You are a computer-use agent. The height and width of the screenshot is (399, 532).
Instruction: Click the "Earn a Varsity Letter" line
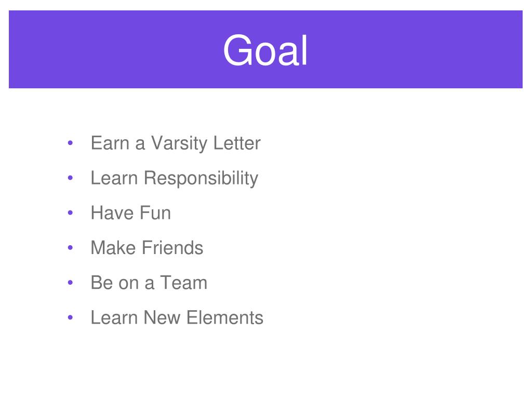coord(176,143)
